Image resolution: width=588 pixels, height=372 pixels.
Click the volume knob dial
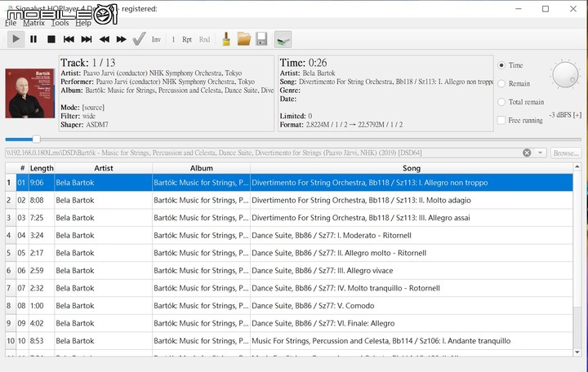(x=565, y=74)
